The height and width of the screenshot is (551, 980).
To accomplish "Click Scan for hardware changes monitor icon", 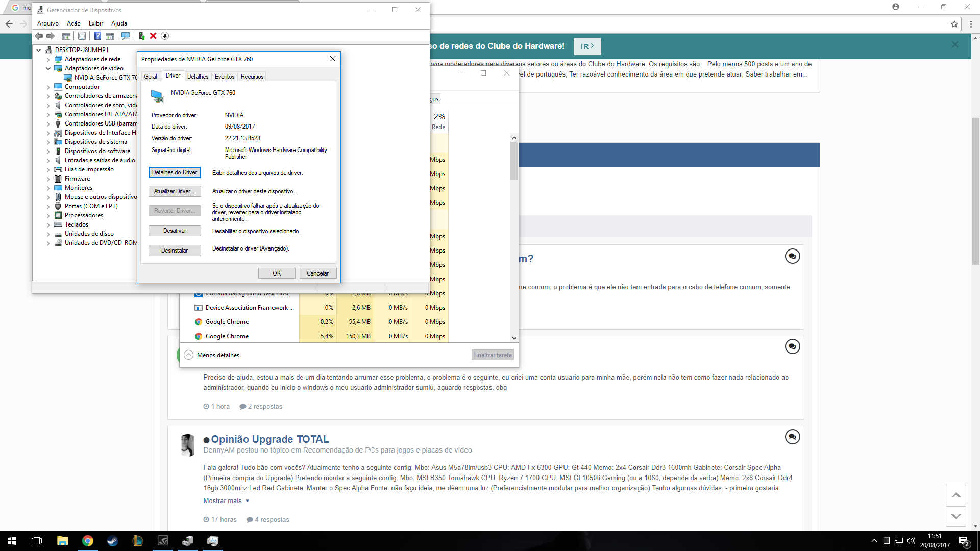I will coord(126,36).
